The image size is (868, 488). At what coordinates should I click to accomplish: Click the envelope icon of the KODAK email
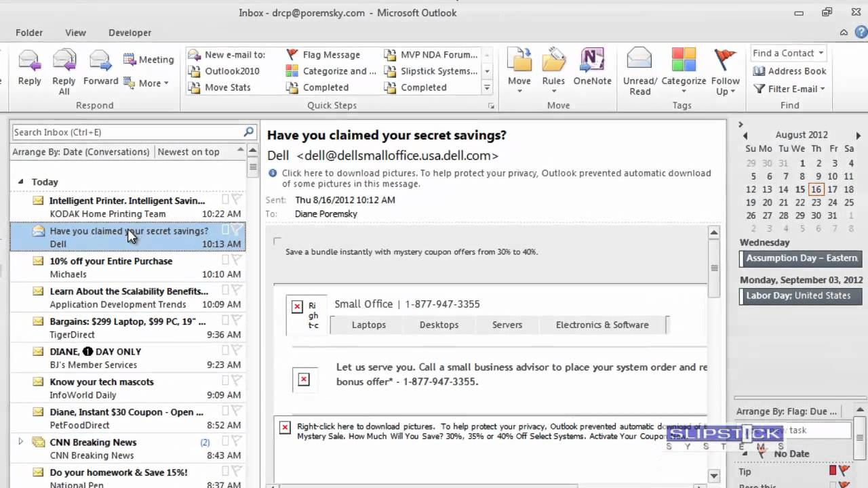pyautogui.click(x=39, y=201)
